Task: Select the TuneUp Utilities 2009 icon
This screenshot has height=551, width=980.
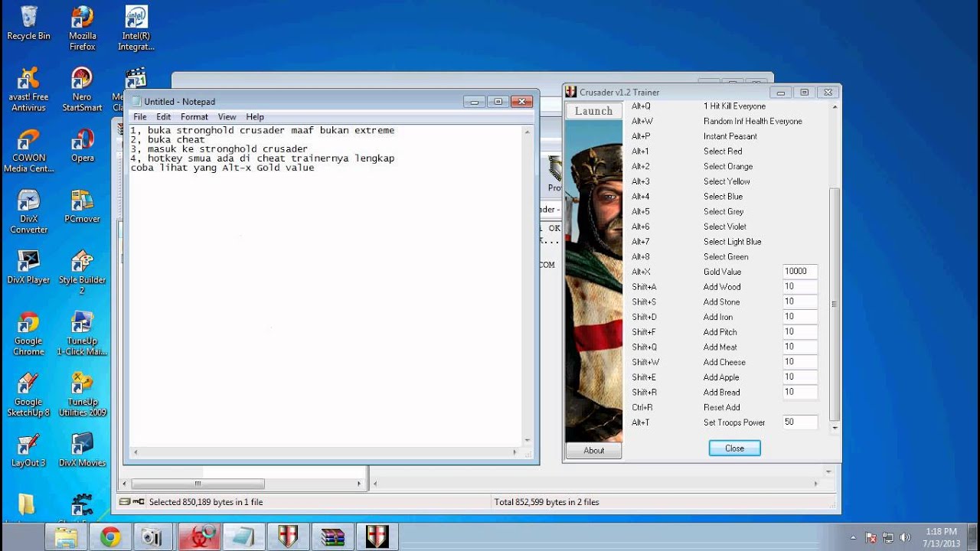Action: point(82,393)
